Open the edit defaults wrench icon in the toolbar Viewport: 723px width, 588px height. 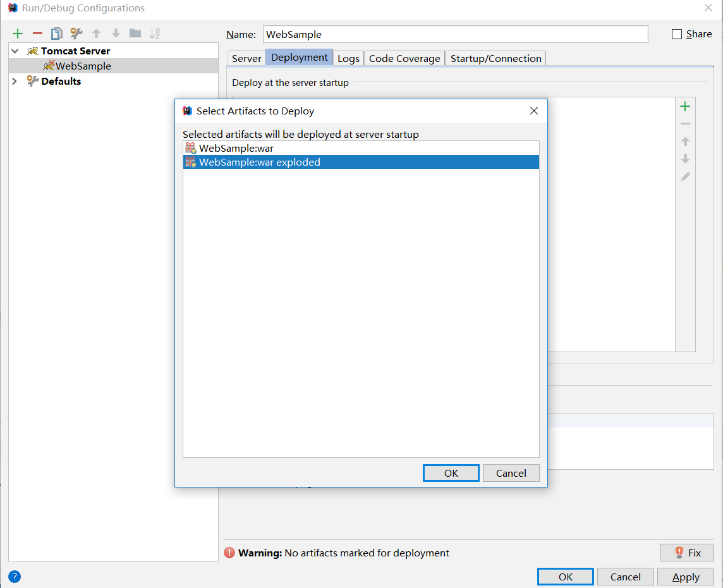coord(76,34)
